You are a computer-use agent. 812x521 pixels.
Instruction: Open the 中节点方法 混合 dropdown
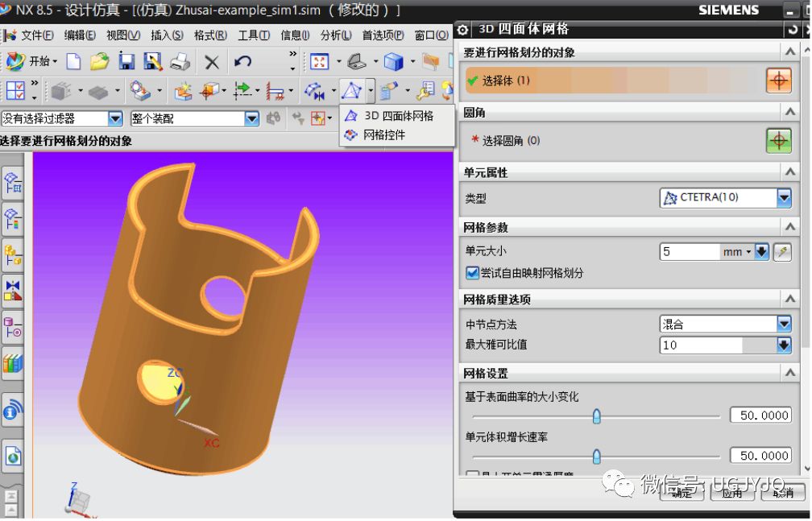click(x=784, y=325)
